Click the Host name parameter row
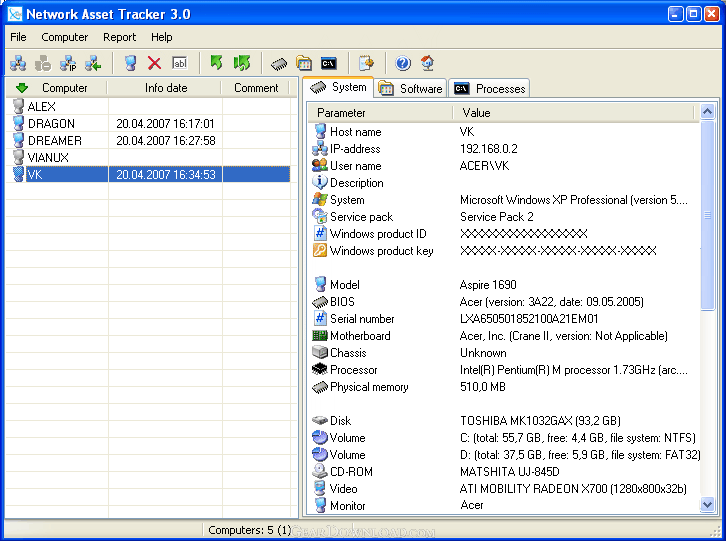The height and width of the screenshot is (541, 726). 505,132
